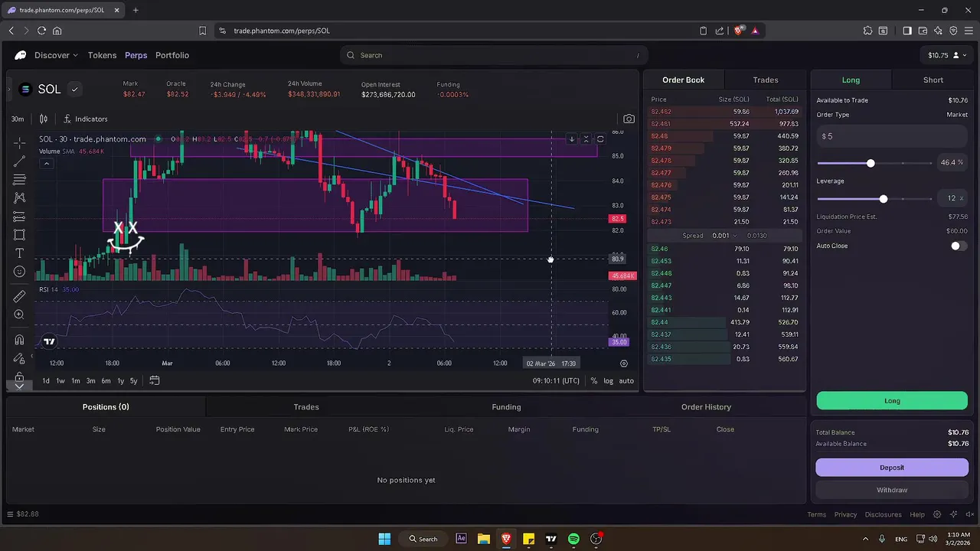This screenshot has height=551, width=980.
Task: Collapse the indicator legend arrow
Action: (x=47, y=163)
